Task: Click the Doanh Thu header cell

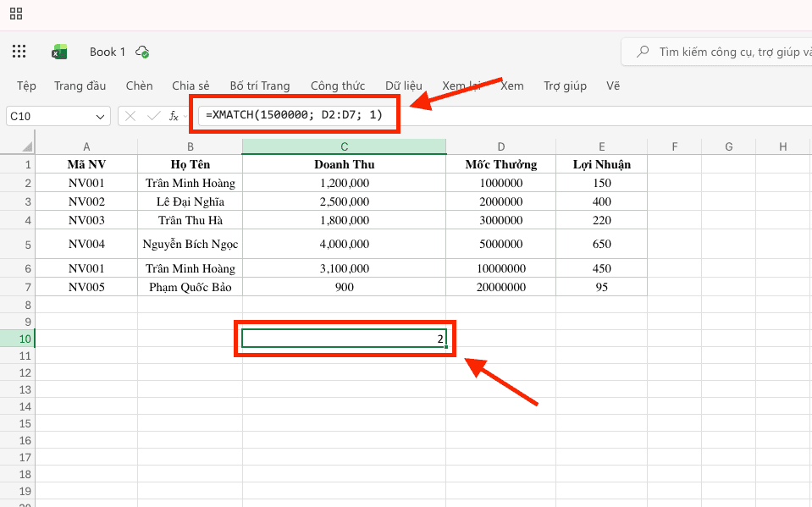Action: pyautogui.click(x=344, y=165)
